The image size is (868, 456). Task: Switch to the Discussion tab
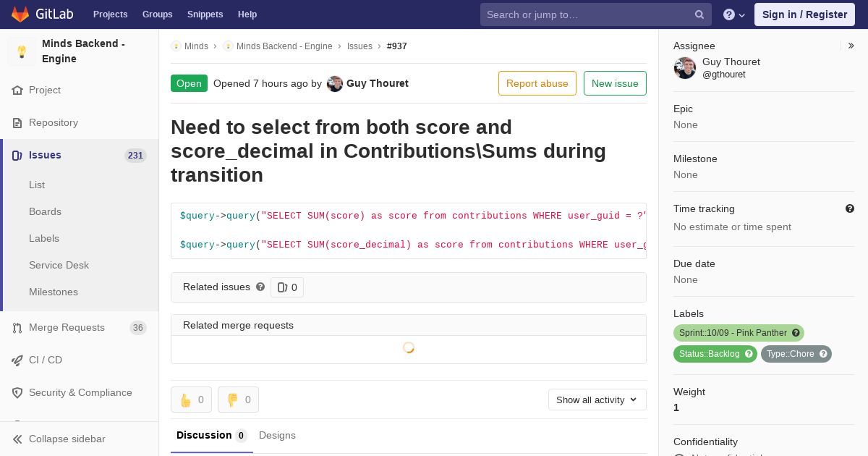212,435
